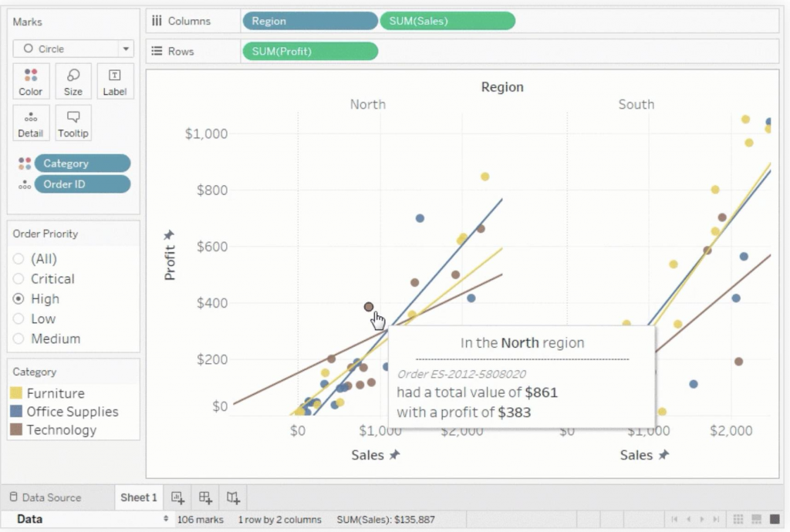
Task: Choose the Critical priority filter
Action: 17,278
